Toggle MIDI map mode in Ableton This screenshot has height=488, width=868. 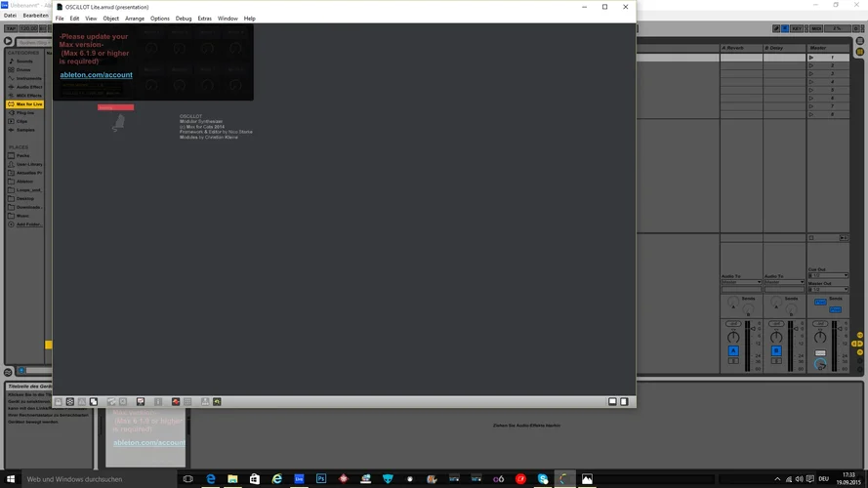pyautogui.click(x=816, y=28)
